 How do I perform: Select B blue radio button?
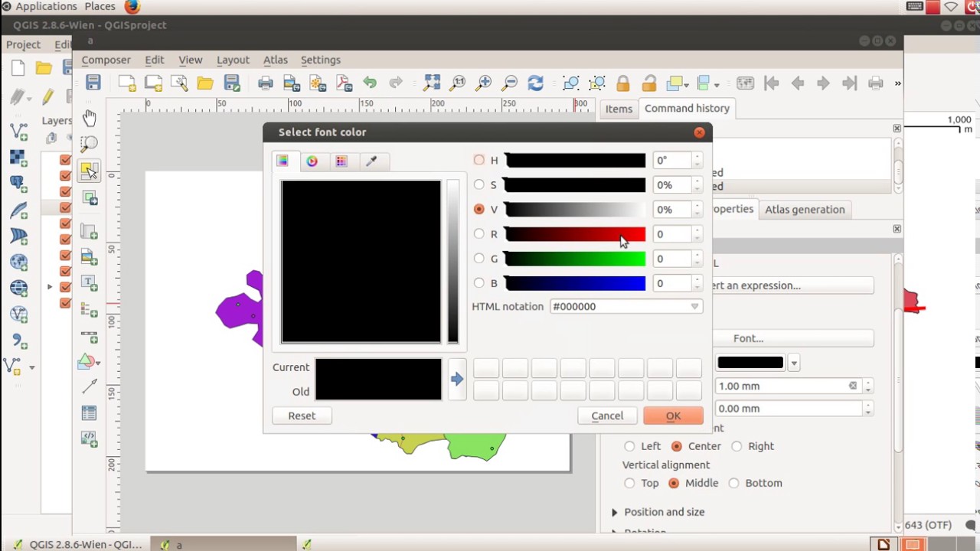click(479, 282)
